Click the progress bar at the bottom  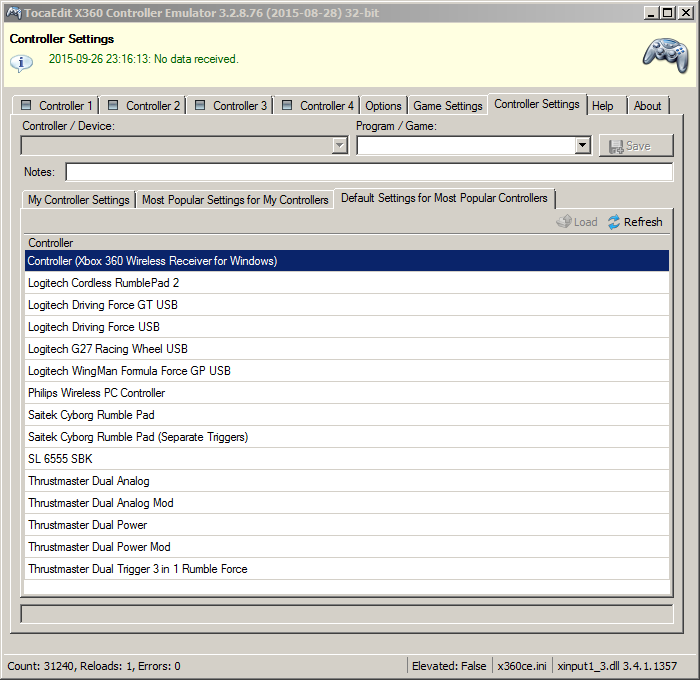(346, 614)
